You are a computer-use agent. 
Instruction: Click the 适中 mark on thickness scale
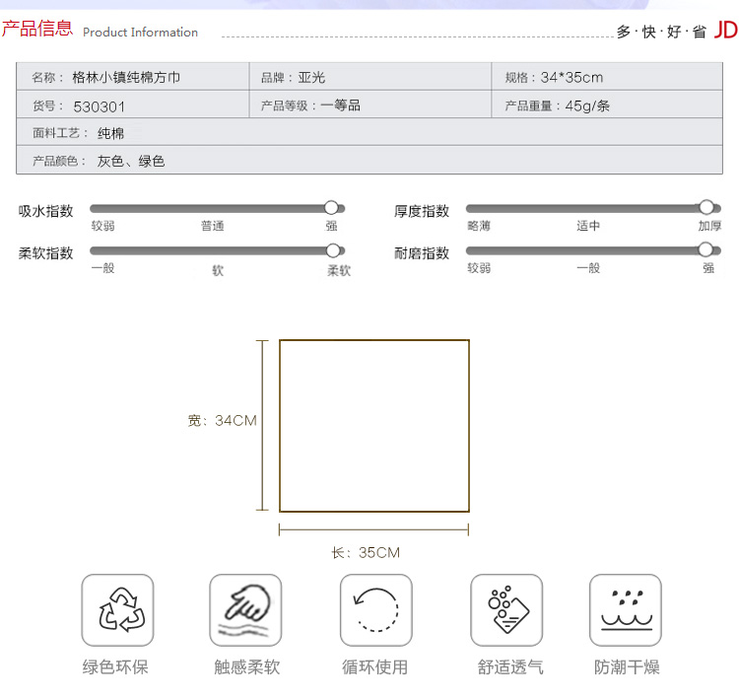click(x=588, y=226)
